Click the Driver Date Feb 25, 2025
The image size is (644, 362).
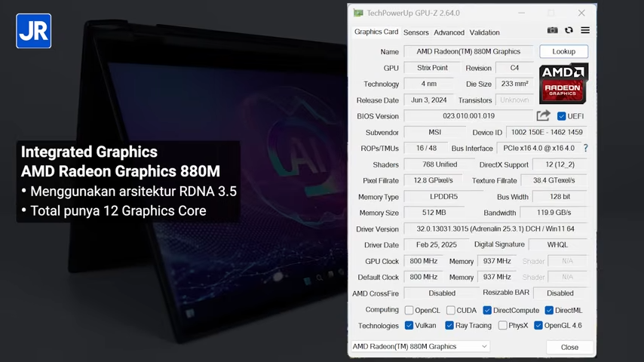click(436, 245)
